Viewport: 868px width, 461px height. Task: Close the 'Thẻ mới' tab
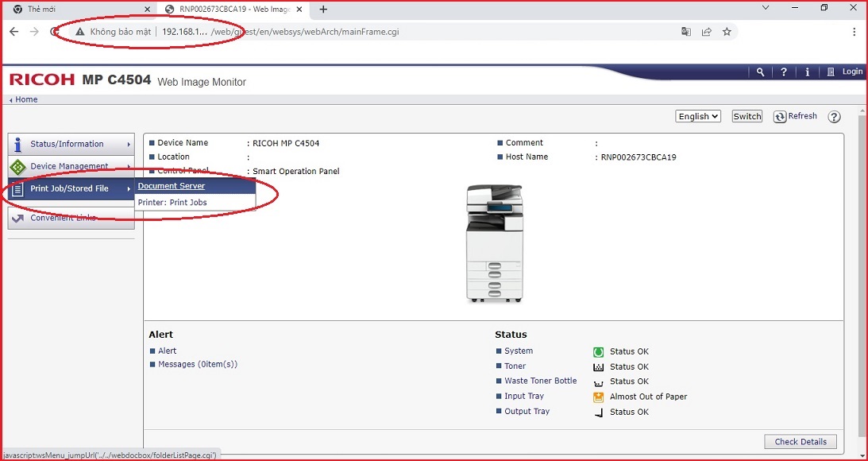147,10
